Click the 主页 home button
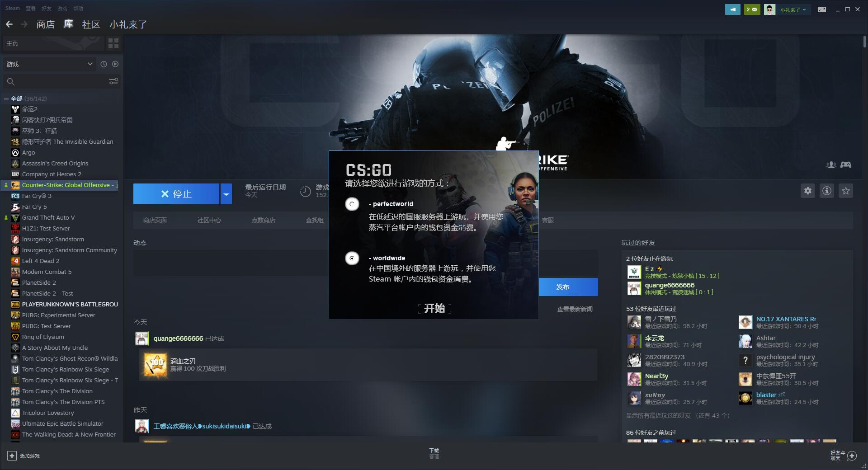The image size is (868, 470). [53, 43]
